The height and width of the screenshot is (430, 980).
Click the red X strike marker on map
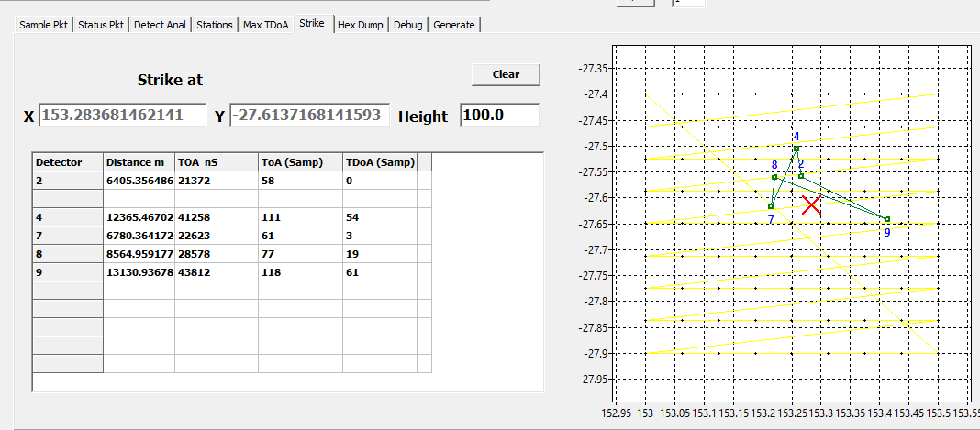(811, 205)
